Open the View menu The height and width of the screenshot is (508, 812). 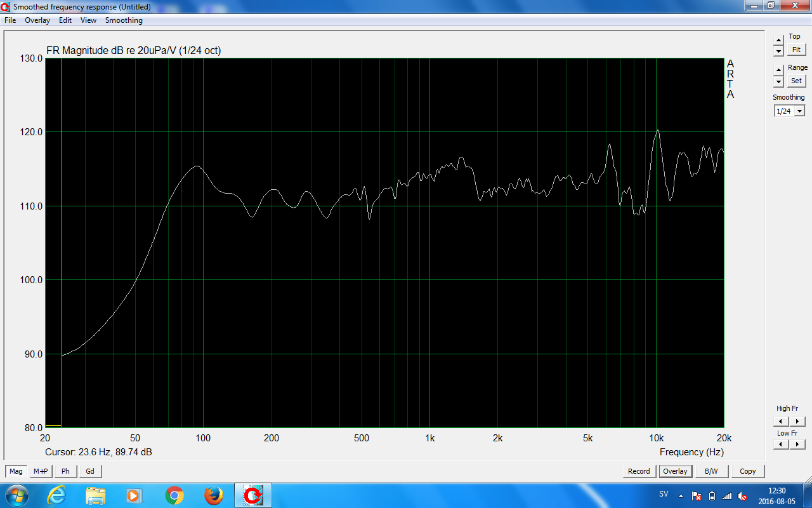(x=88, y=20)
